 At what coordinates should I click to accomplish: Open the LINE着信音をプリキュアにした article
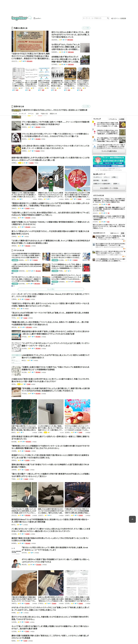[55, 356]
